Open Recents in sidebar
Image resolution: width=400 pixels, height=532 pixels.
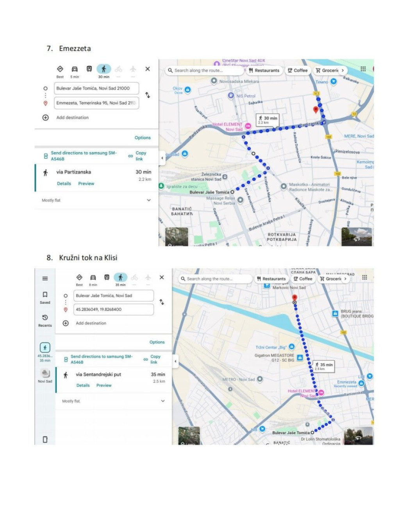(x=45, y=320)
